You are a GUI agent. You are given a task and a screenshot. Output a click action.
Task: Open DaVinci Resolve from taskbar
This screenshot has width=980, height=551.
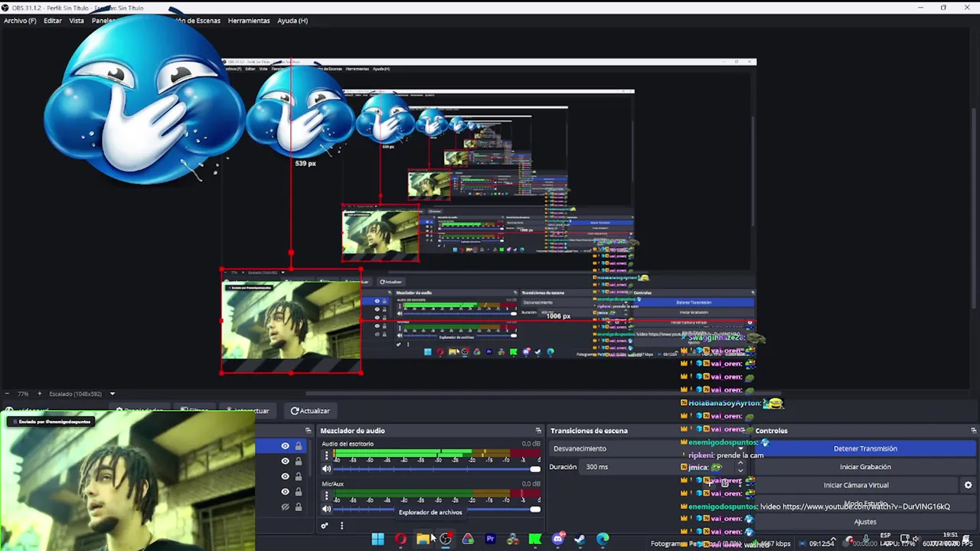(x=513, y=540)
